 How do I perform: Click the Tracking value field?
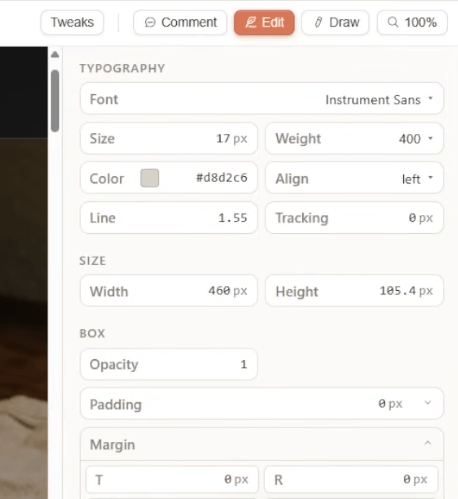coord(354,218)
